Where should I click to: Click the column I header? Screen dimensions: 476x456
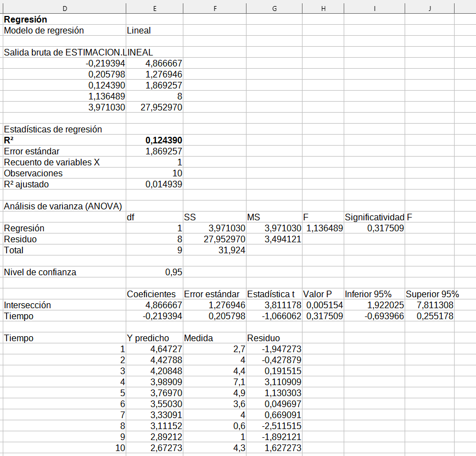tap(374, 8)
